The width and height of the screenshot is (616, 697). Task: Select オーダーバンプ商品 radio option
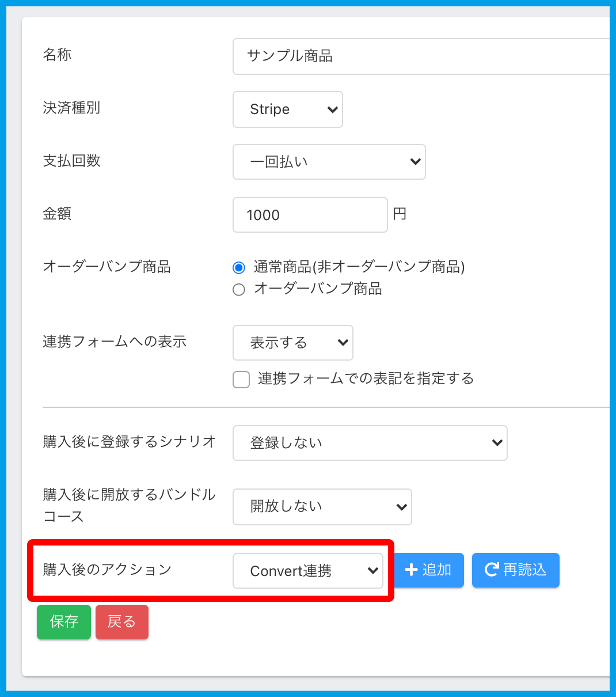point(239,290)
